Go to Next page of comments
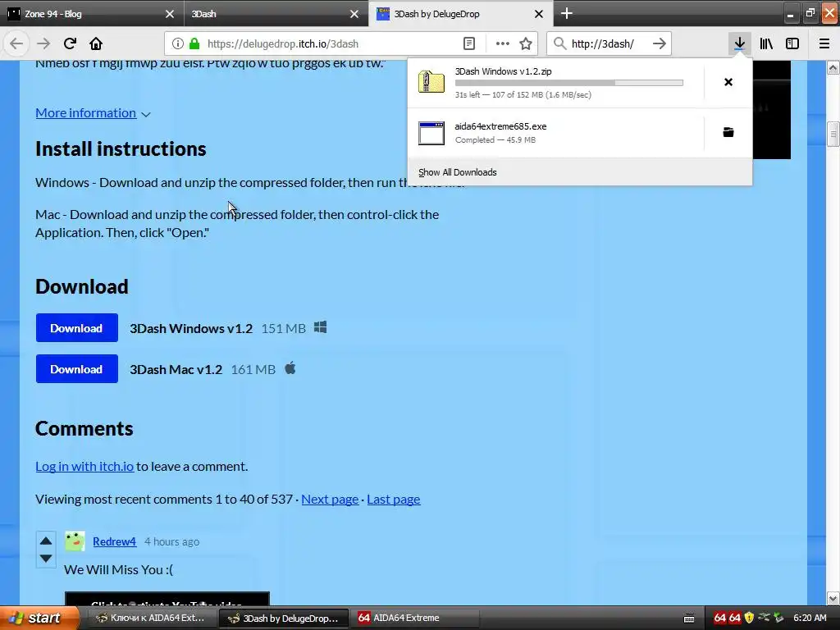This screenshot has height=630, width=840. click(x=330, y=500)
